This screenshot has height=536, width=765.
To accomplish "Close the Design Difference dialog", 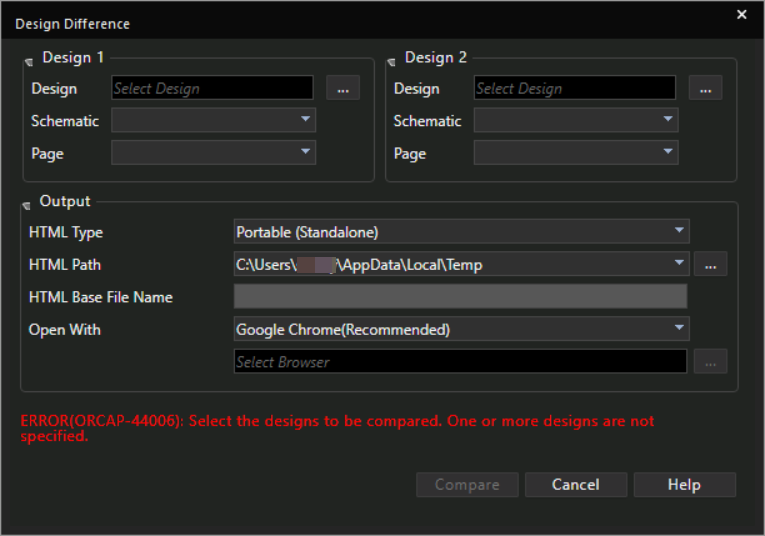I will tap(741, 15).
